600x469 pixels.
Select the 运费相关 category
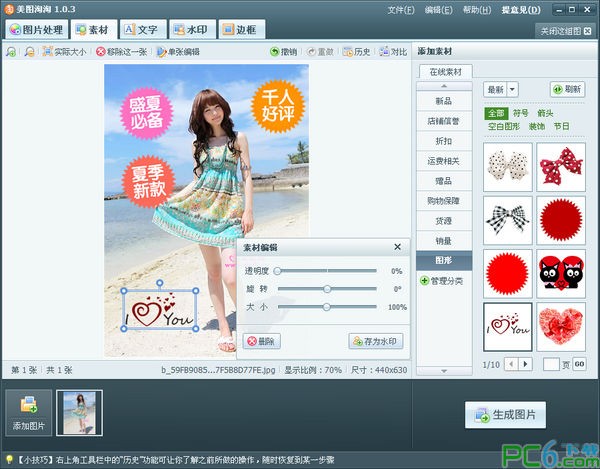[x=444, y=161]
